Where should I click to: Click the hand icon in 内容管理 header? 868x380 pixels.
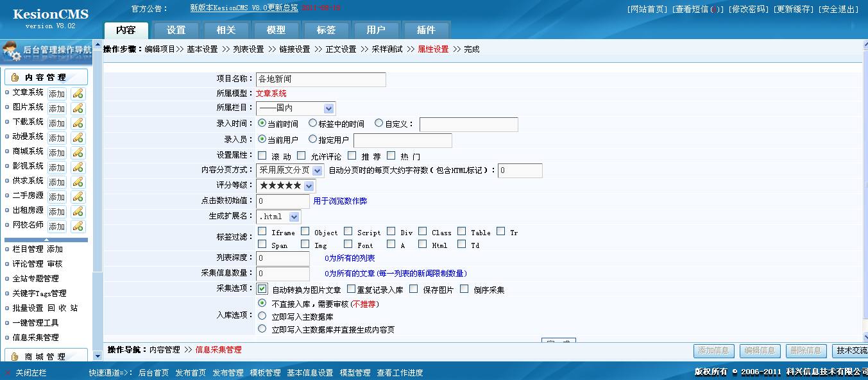(x=15, y=78)
